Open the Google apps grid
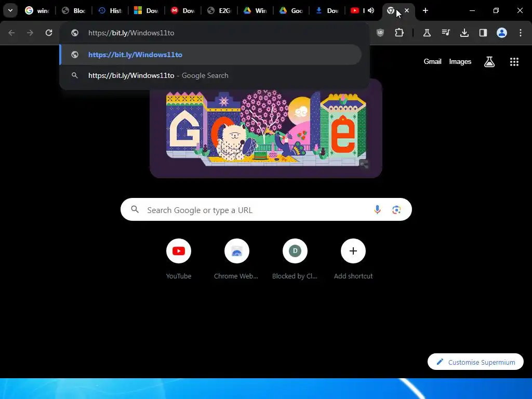 tap(514, 62)
